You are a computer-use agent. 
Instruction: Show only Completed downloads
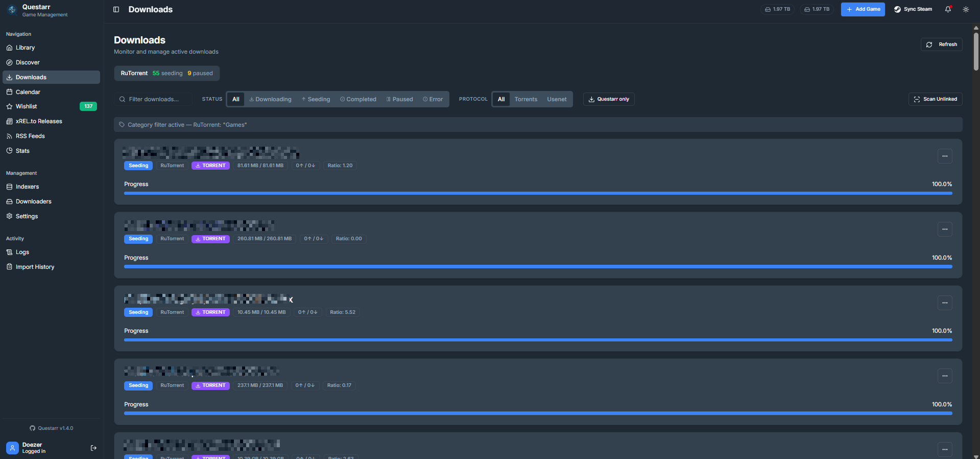click(358, 99)
